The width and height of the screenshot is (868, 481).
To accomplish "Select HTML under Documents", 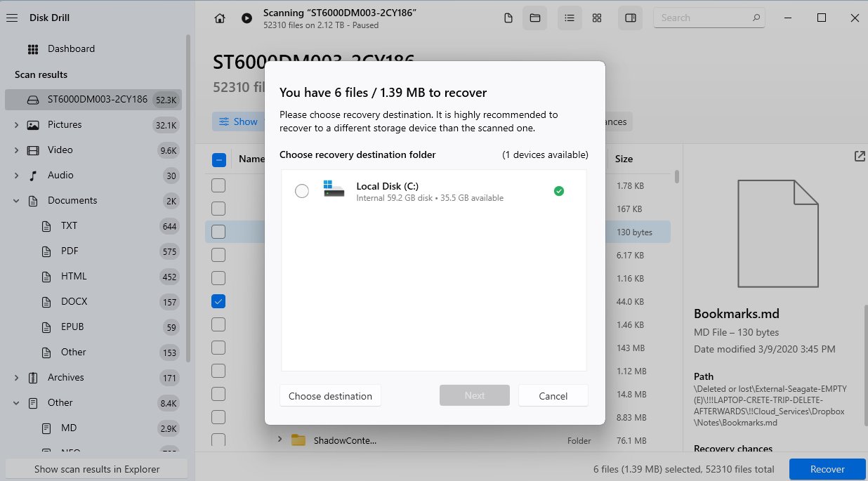I will pos(93,277).
